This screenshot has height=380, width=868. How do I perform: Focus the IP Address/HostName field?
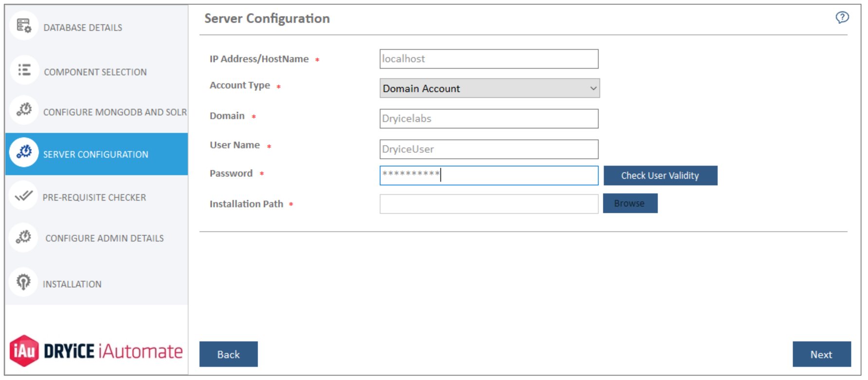click(489, 59)
